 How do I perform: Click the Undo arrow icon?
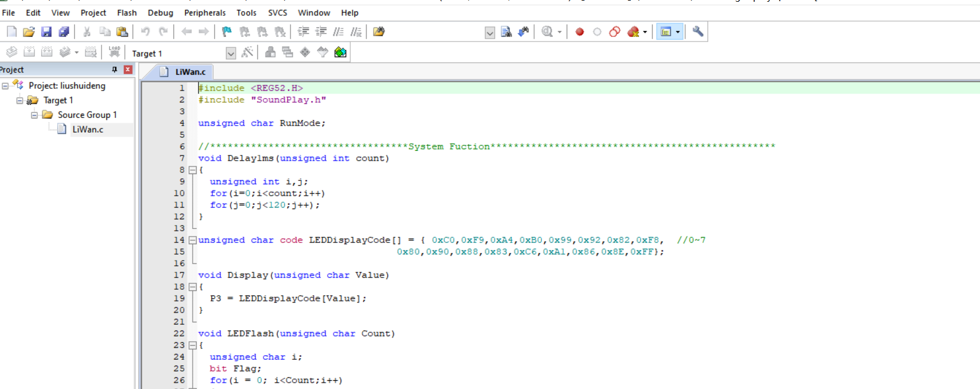click(145, 32)
